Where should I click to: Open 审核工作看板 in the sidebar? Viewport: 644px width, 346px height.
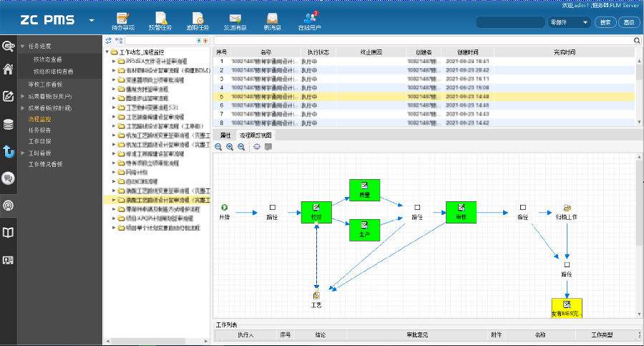coord(45,85)
